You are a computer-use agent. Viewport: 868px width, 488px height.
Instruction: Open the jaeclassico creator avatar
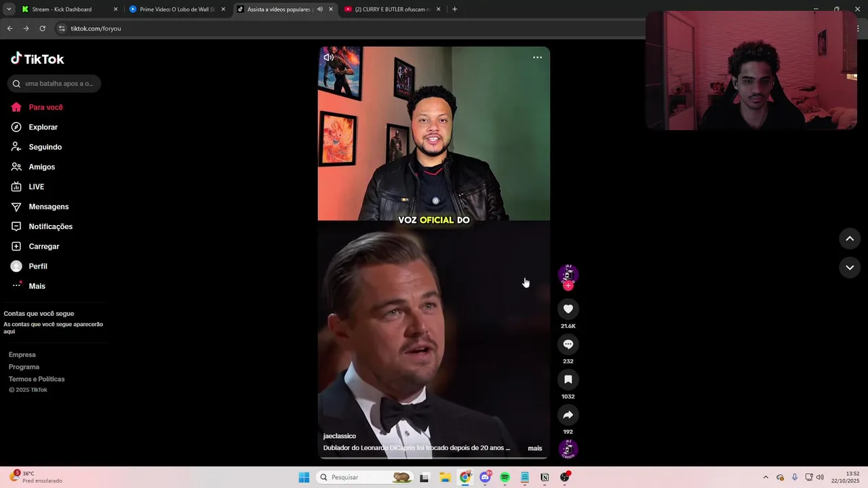coord(568,274)
